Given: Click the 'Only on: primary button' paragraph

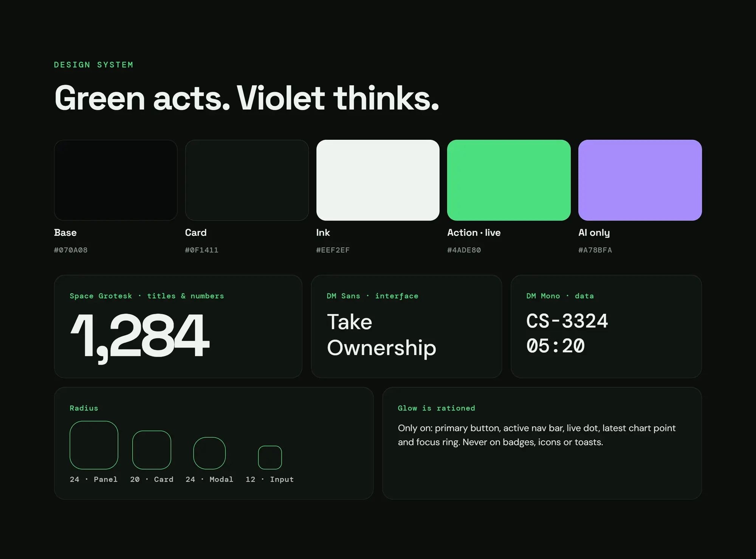Looking at the screenshot, I should coord(536,435).
